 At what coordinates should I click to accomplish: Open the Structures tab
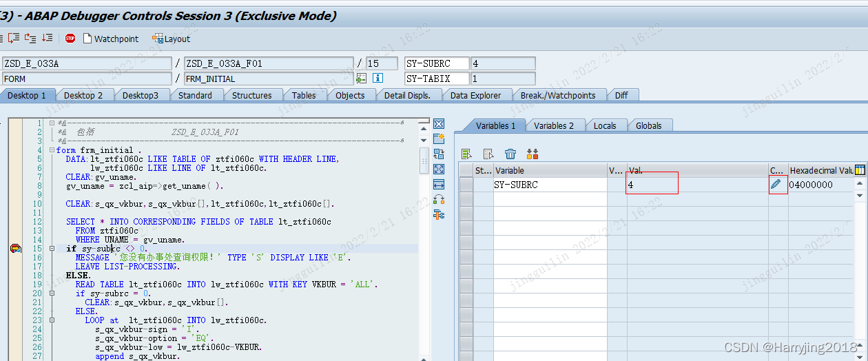click(x=251, y=95)
